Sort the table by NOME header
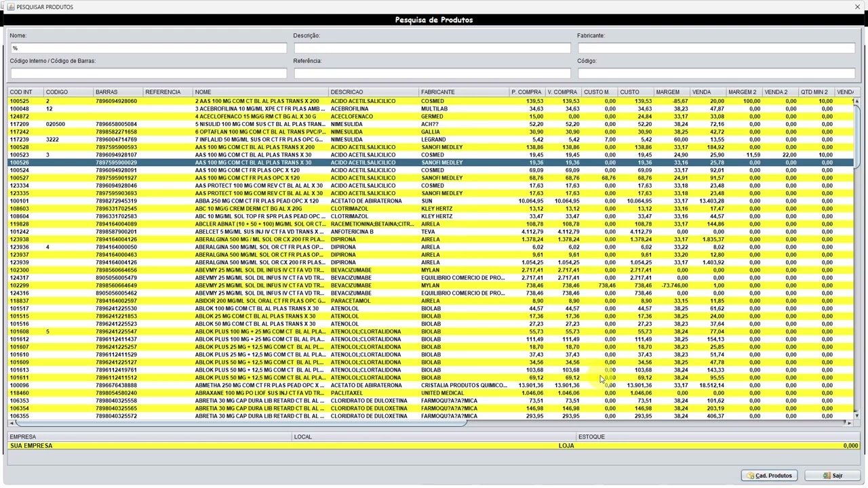868x488 pixels. tap(261, 92)
